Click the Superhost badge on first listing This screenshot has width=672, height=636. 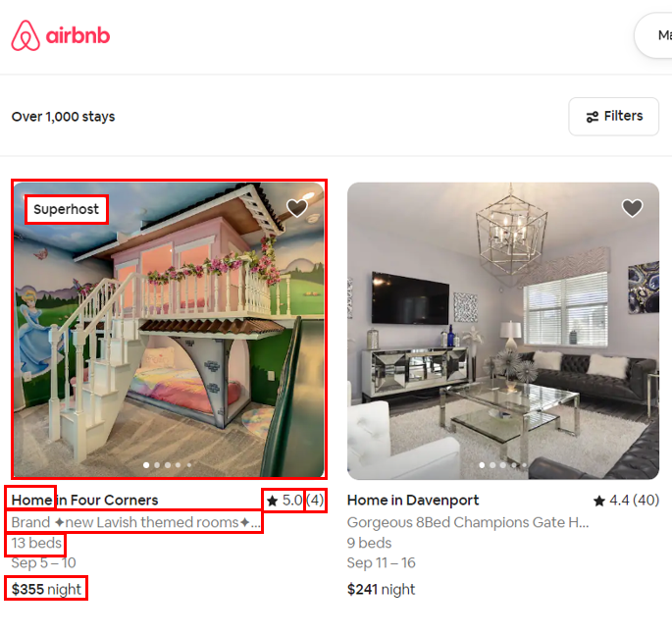pos(67,209)
